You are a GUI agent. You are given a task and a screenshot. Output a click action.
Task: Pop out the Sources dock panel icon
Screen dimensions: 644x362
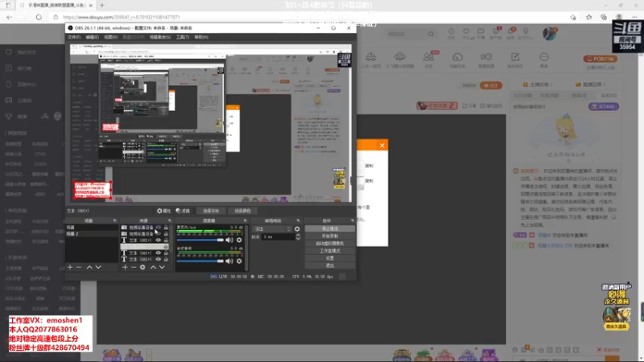170,220
